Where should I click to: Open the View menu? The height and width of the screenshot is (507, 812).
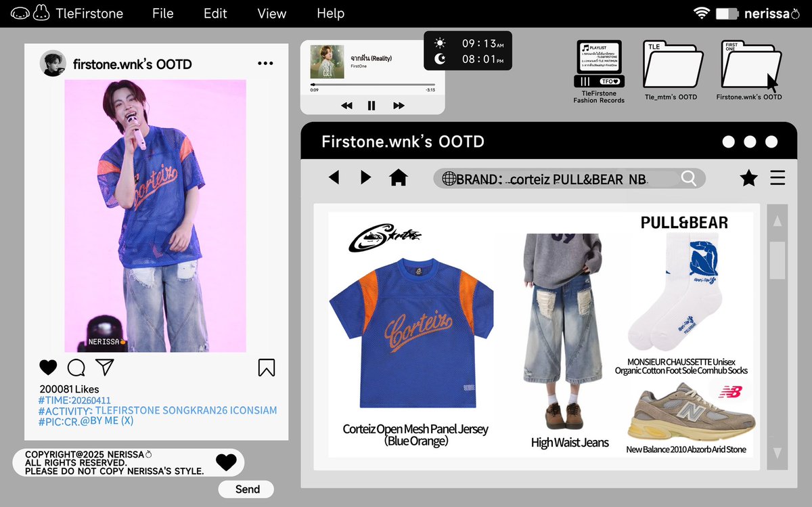271,14
